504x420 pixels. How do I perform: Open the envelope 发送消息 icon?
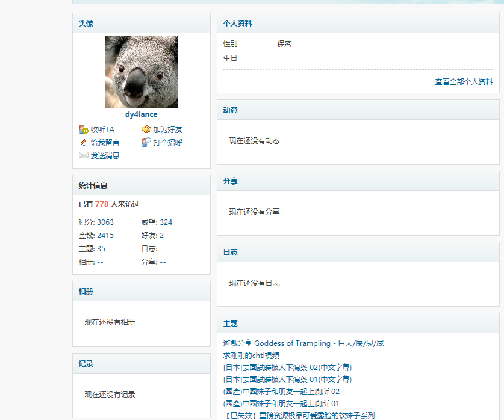84,155
